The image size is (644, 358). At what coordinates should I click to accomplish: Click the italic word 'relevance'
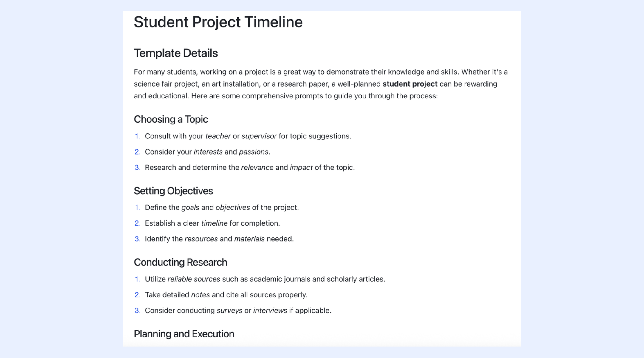pyautogui.click(x=257, y=168)
